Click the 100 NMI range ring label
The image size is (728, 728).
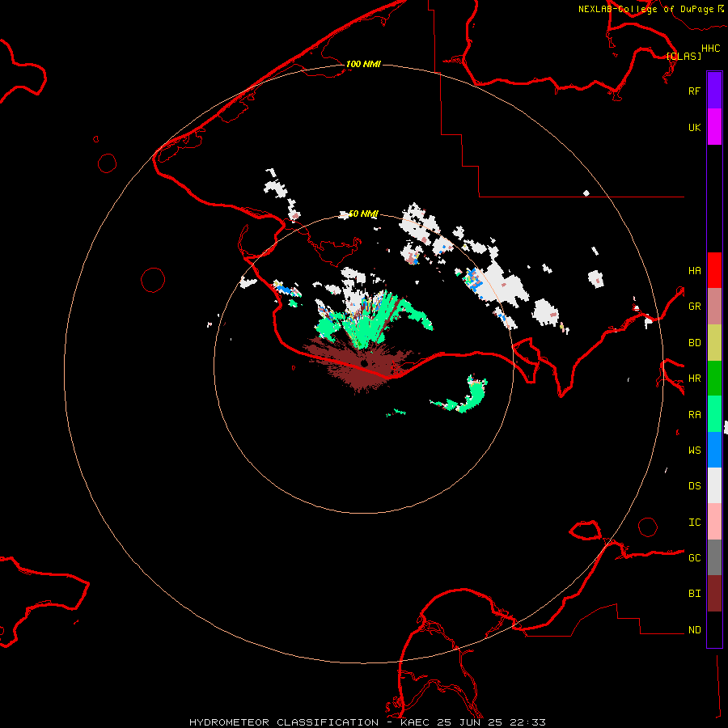[x=363, y=64]
